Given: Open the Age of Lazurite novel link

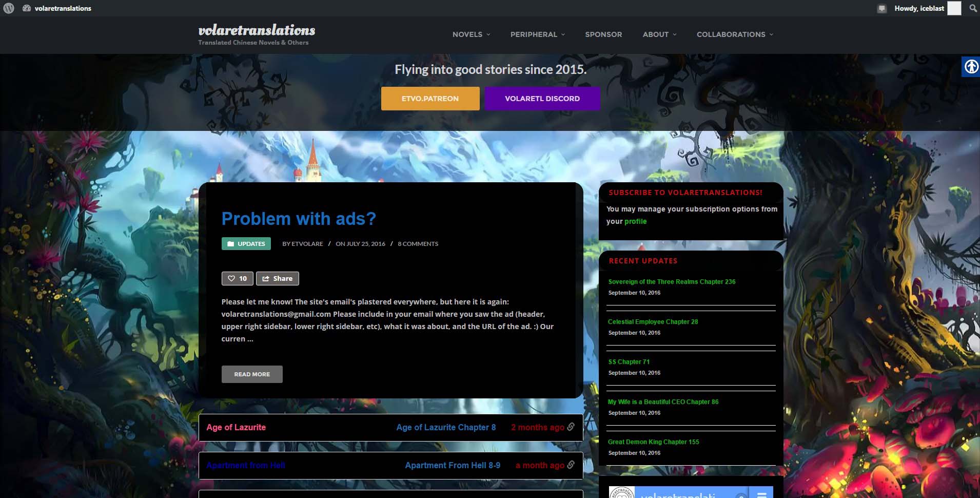Looking at the screenshot, I should tap(236, 427).
